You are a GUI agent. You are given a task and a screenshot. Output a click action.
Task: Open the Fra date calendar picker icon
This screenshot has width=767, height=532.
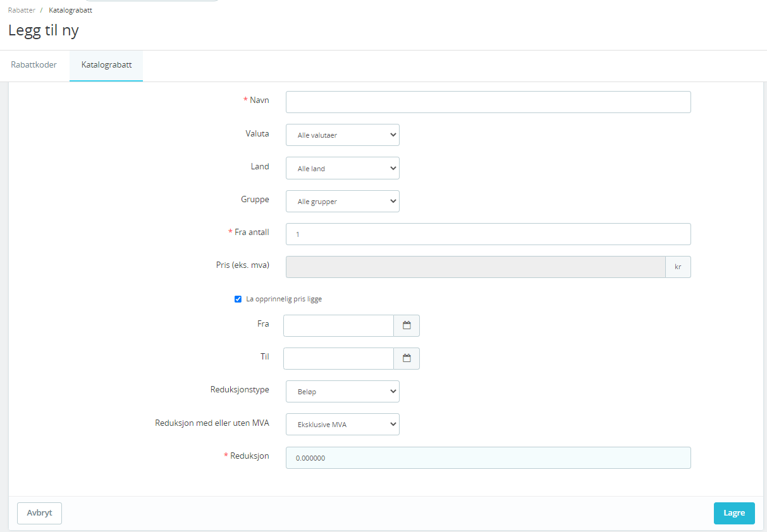(x=407, y=325)
